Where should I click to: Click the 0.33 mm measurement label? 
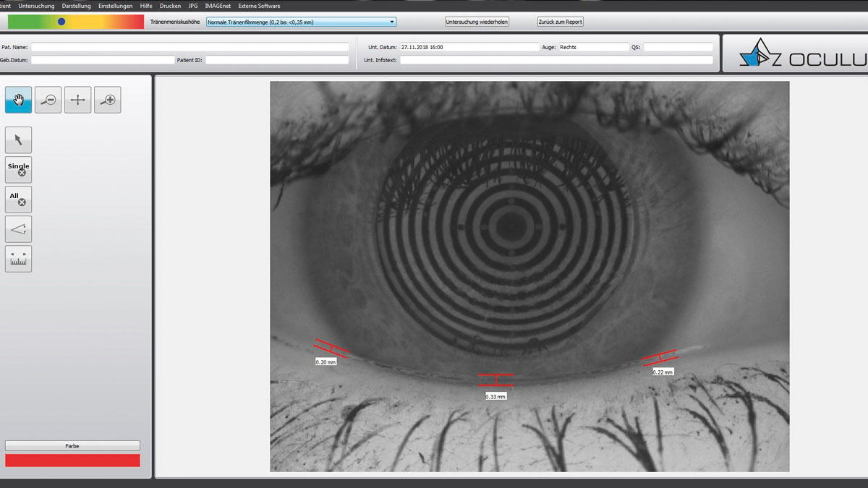495,396
